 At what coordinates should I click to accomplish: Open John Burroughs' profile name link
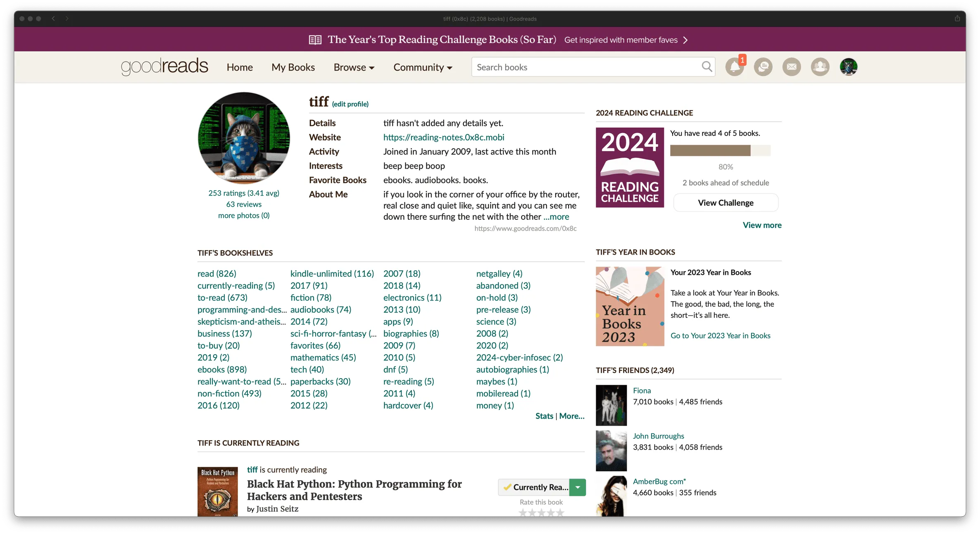[658, 436]
